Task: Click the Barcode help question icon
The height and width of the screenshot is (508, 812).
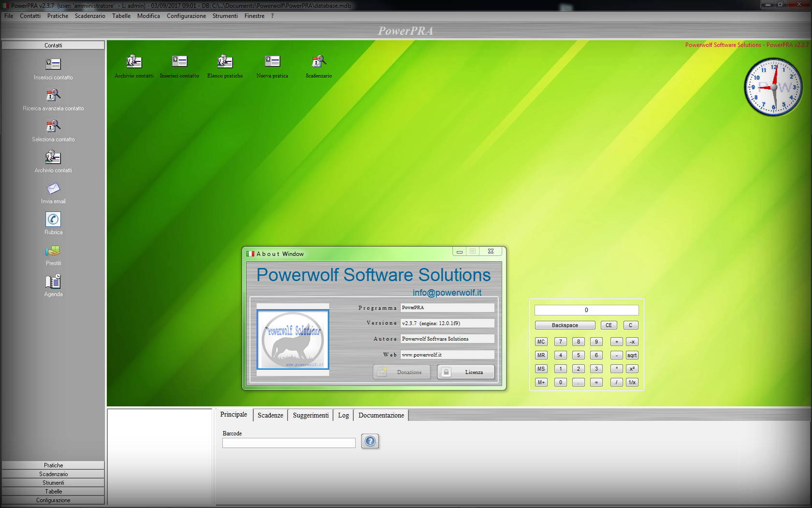Action: (x=370, y=441)
